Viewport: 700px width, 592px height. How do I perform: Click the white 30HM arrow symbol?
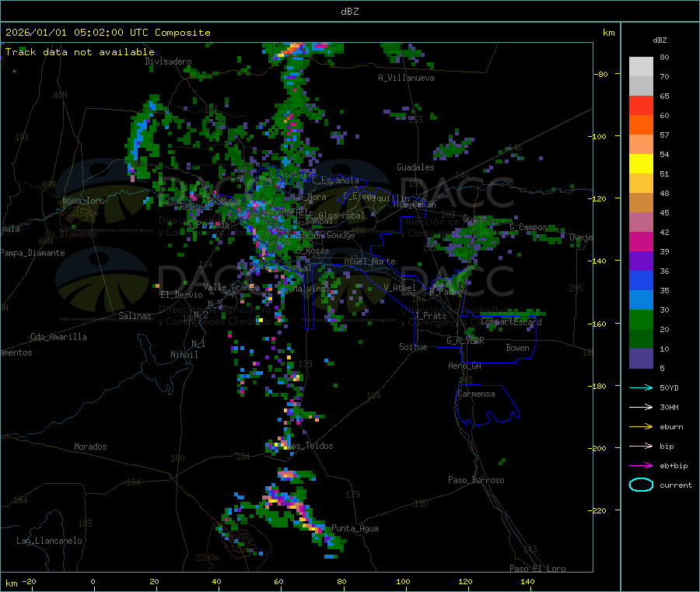click(x=641, y=407)
